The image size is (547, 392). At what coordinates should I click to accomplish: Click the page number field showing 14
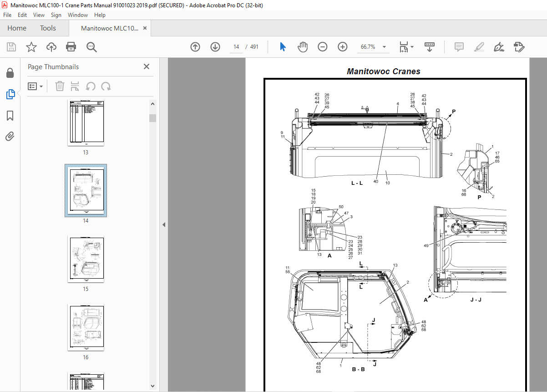[x=236, y=47]
